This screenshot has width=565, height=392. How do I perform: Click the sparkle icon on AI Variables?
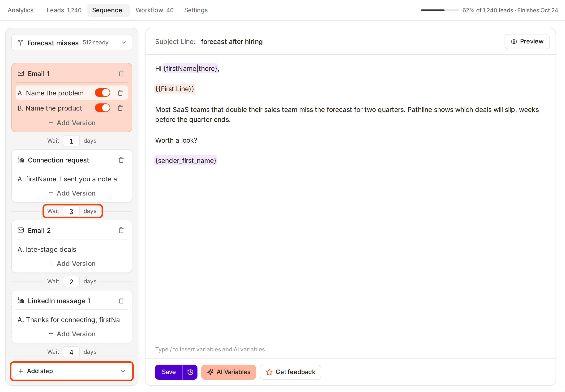tap(210, 372)
